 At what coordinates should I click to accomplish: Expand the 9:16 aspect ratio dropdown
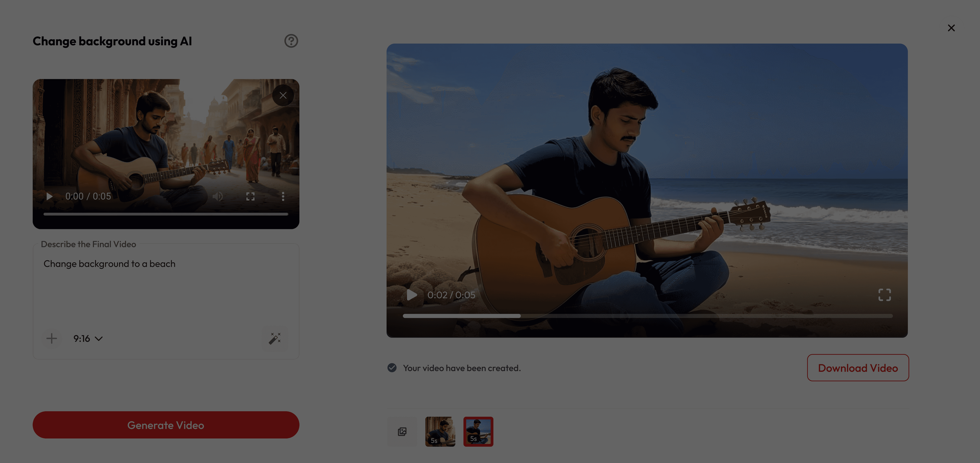(x=88, y=338)
